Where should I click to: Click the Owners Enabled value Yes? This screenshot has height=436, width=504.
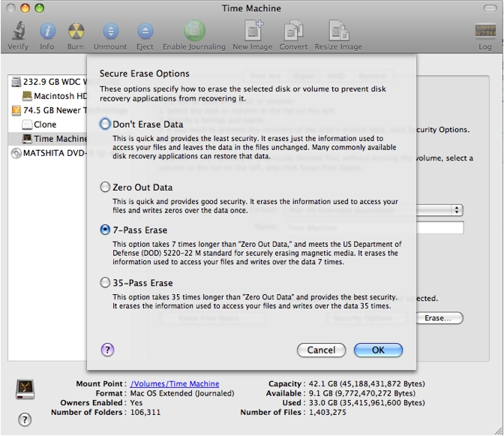tap(136, 402)
